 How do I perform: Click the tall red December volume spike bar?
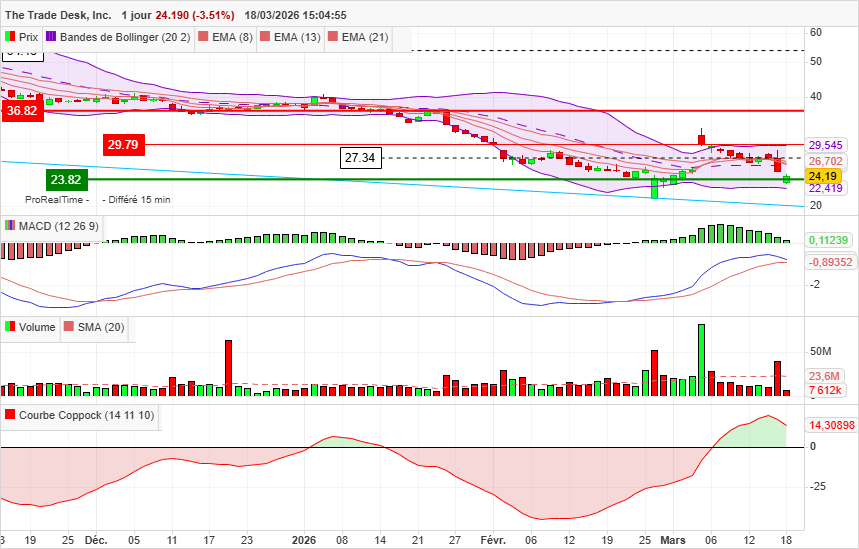228,368
